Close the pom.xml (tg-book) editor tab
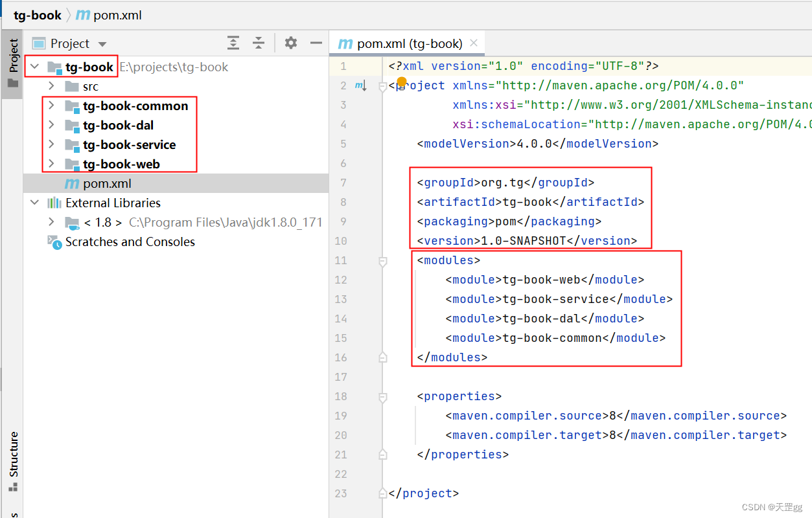 (474, 43)
